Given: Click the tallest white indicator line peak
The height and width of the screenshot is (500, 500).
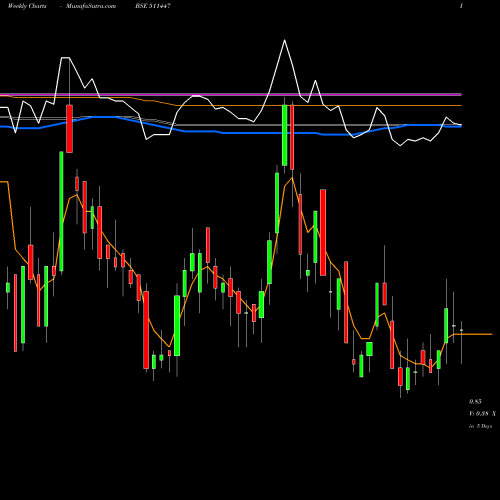Looking at the screenshot, I should tap(284, 40).
